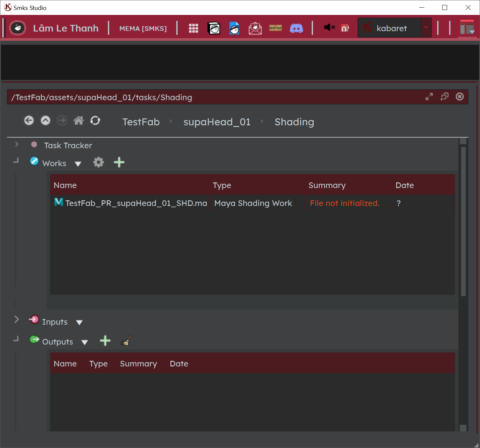Sort Outputs table by Date column

click(x=179, y=364)
